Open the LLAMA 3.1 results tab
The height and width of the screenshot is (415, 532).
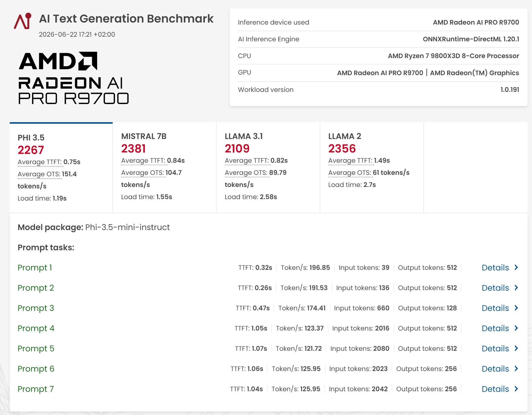(268, 168)
